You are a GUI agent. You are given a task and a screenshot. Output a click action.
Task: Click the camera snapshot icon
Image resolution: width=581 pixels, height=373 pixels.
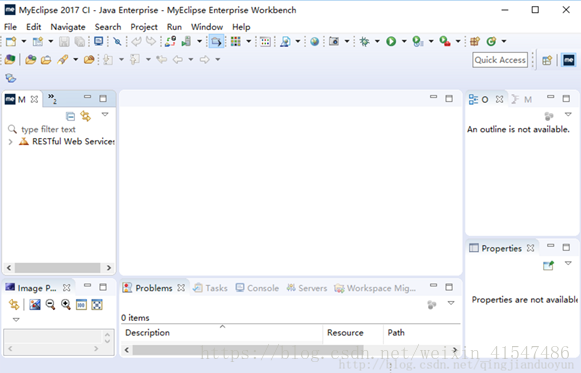[x=334, y=41]
